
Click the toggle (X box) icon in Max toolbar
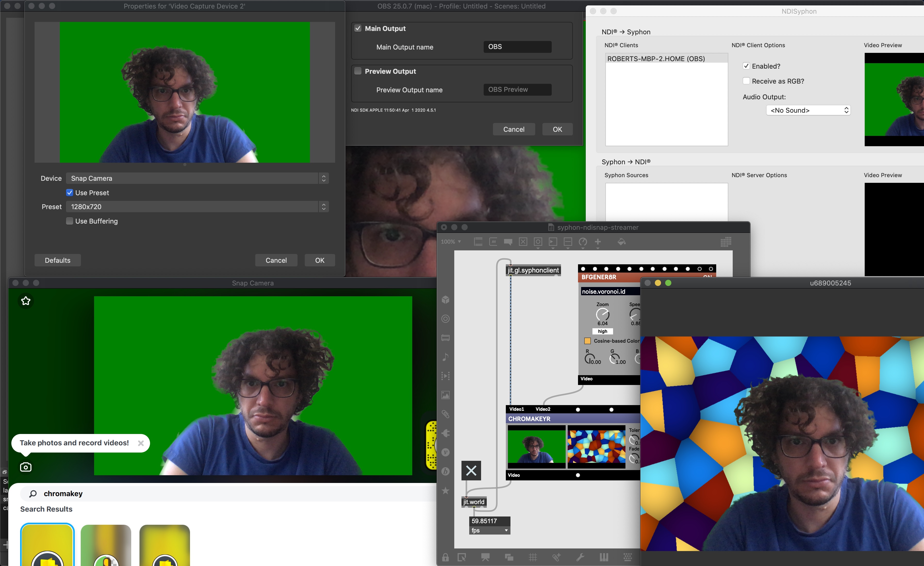[x=523, y=242]
